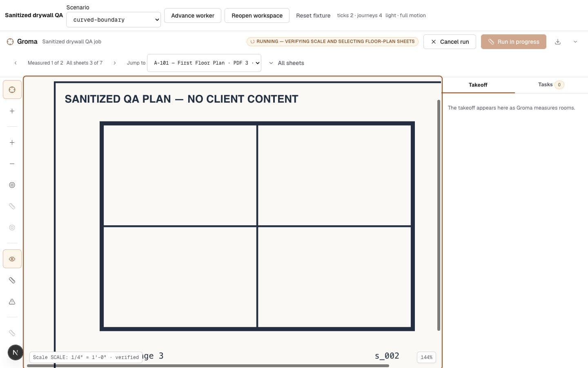Click the dark circular N avatar badge
Screen dimensions: 588x368
[x=16, y=352]
